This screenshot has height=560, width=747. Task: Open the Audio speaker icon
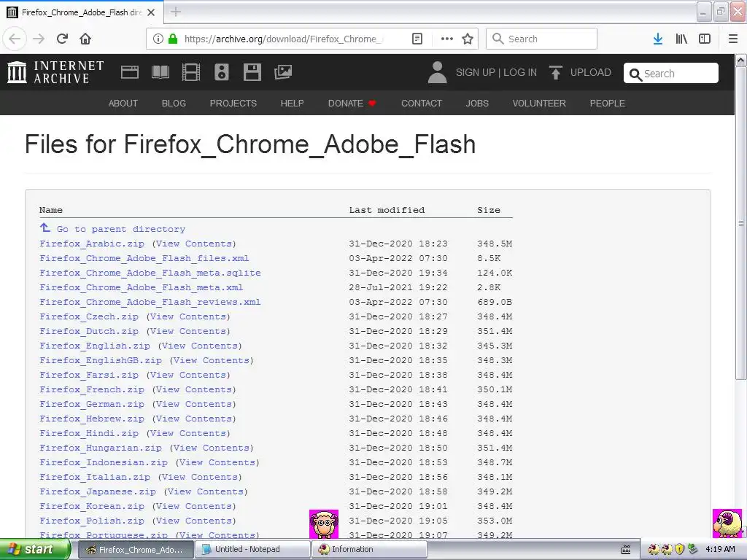click(222, 72)
